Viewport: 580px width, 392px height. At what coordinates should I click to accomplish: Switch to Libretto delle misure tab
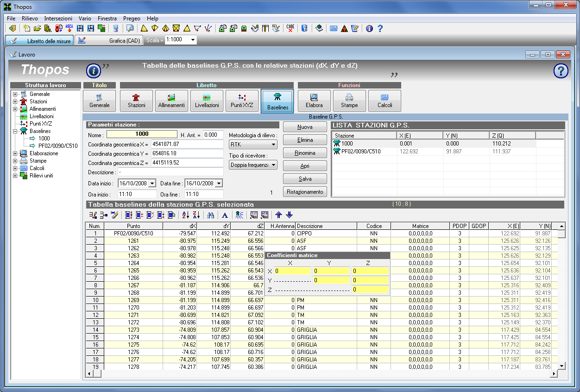[x=39, y=41]
